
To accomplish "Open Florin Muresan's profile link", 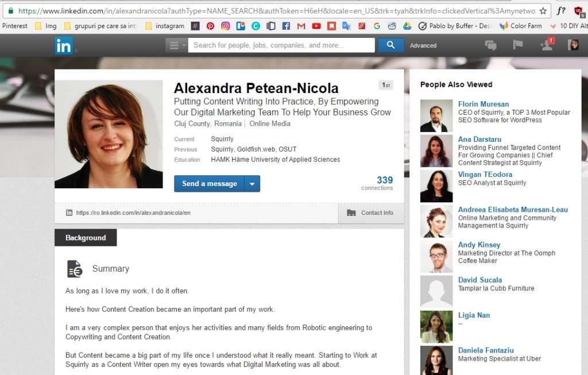I will point(483,104).
